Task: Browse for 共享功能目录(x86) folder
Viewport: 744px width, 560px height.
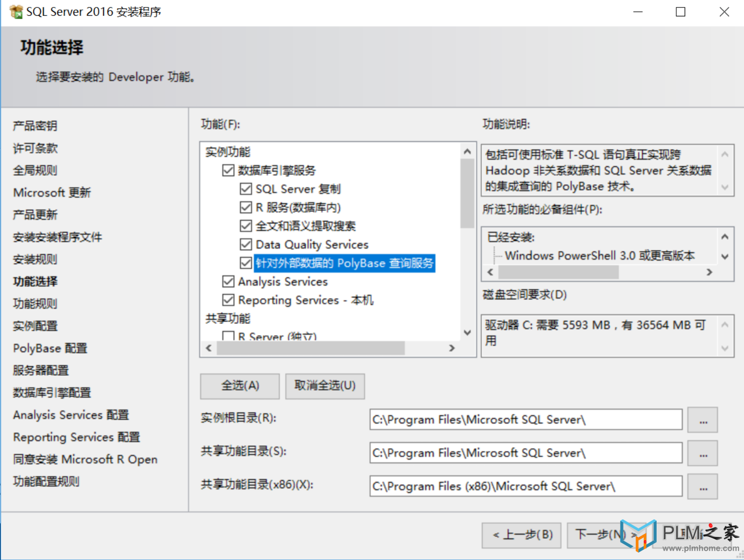Action: click(x=703, y=486)
